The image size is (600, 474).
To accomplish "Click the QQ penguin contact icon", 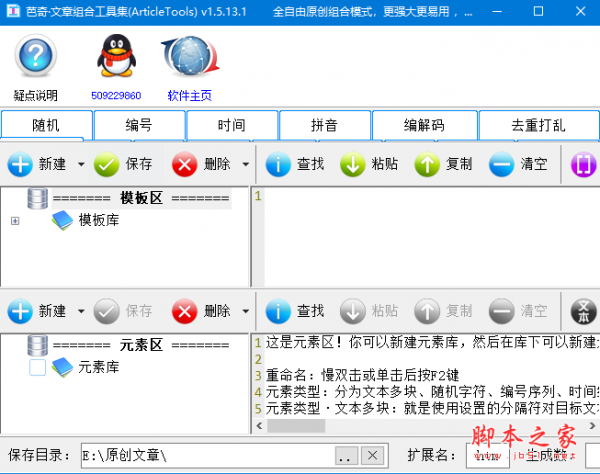I will pos(116,55).
